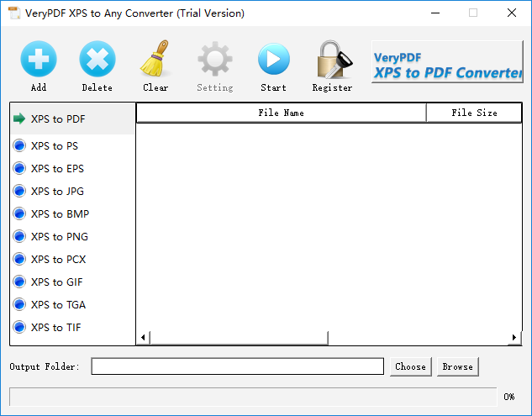532x416 pixels.
Task: Focus the Output Folder text field
Action: coord(238,366)
